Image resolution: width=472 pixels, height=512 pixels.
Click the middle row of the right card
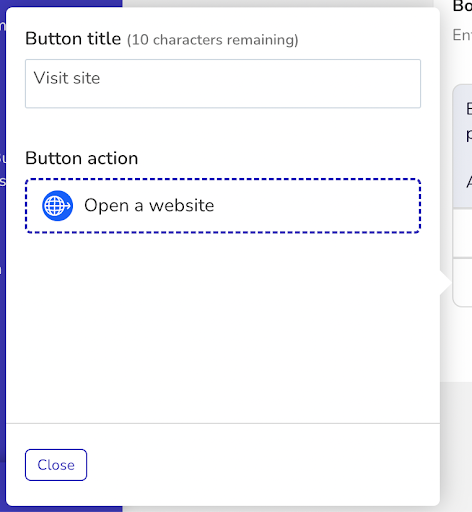pyautogui.click(x=462, y=233)
